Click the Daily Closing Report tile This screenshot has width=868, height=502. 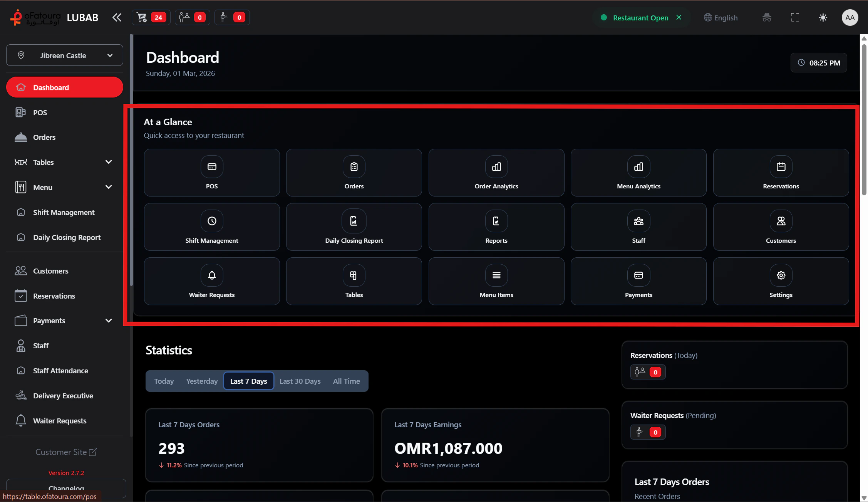354,227
